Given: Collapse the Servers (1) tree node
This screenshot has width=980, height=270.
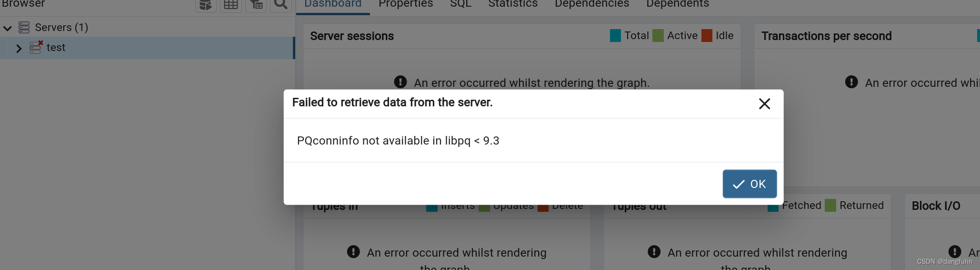Looking at the screenshot, I should coord(7,28).
